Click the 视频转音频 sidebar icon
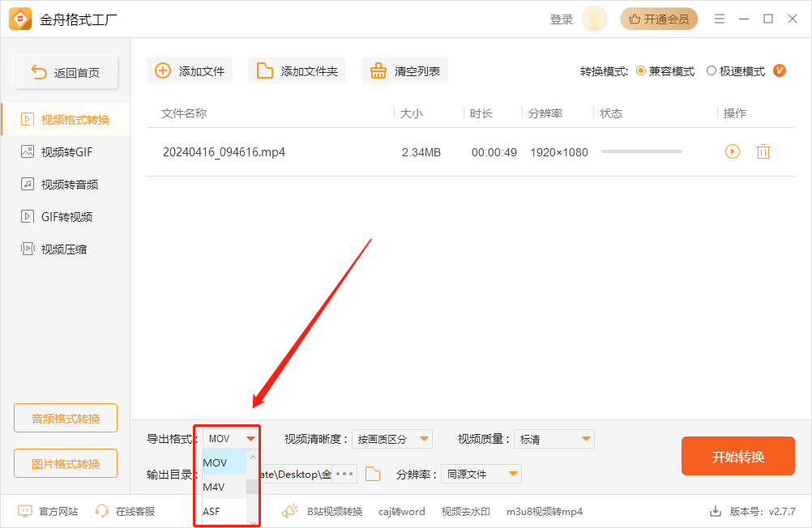This screenshot has height=528, width=812. click(27, 185)
